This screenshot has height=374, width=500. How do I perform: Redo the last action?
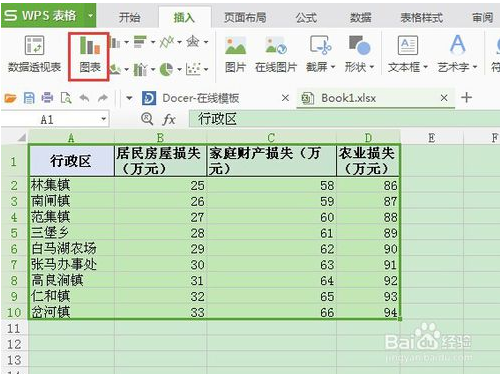(103, 98)
